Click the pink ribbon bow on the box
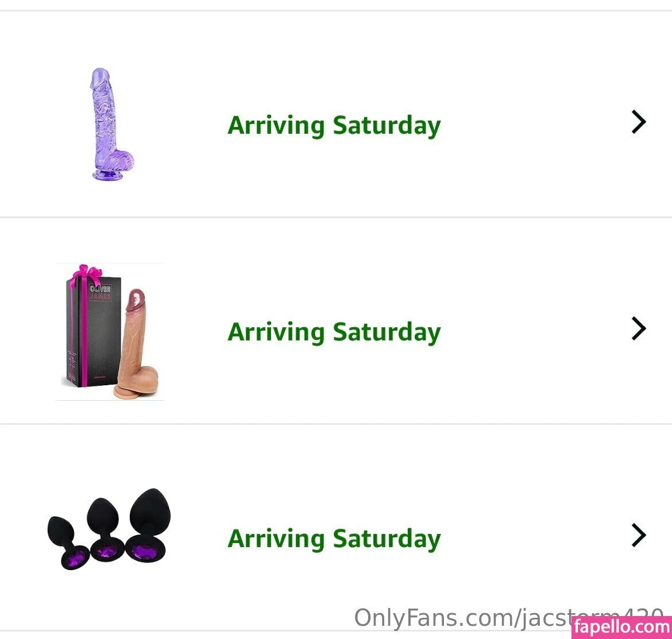 tap(89, 272)
